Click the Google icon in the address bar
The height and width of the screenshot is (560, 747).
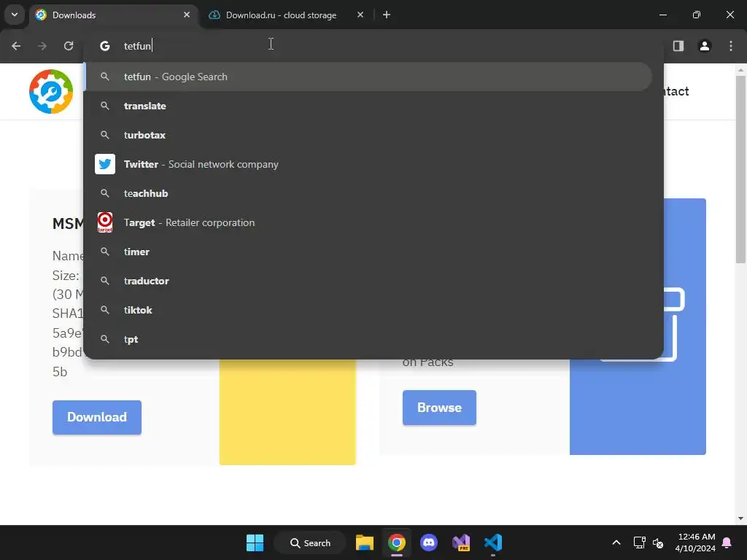(x=105, y=46)
